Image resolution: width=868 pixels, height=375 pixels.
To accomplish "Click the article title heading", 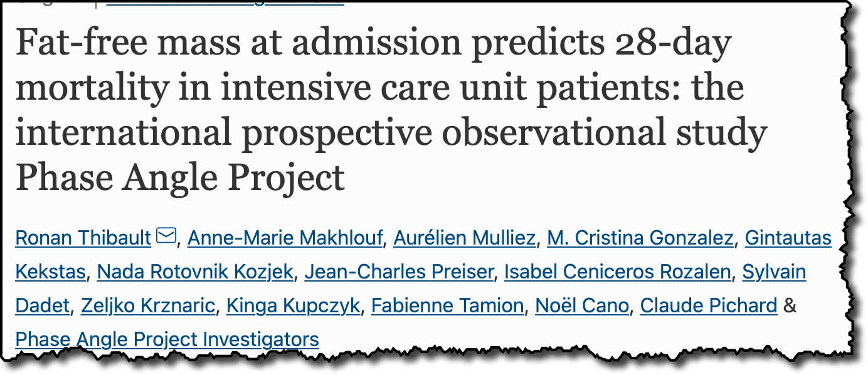I will point(391,110).
